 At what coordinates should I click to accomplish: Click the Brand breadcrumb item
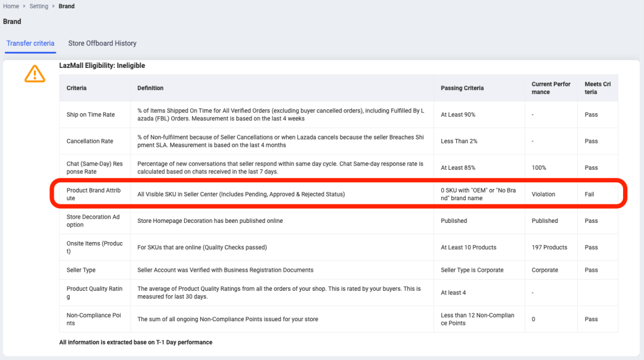pos(67,6)
